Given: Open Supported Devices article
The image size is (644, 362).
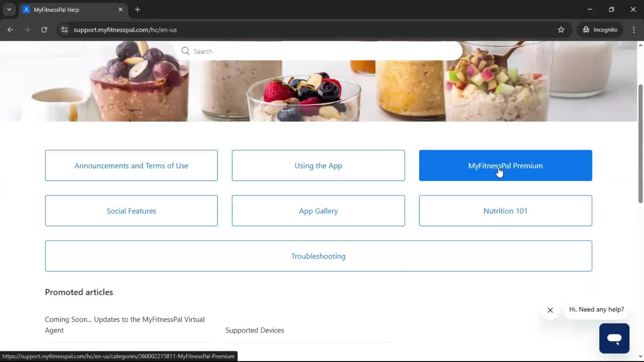Looking at the screenshot, I should coord(255,330).
